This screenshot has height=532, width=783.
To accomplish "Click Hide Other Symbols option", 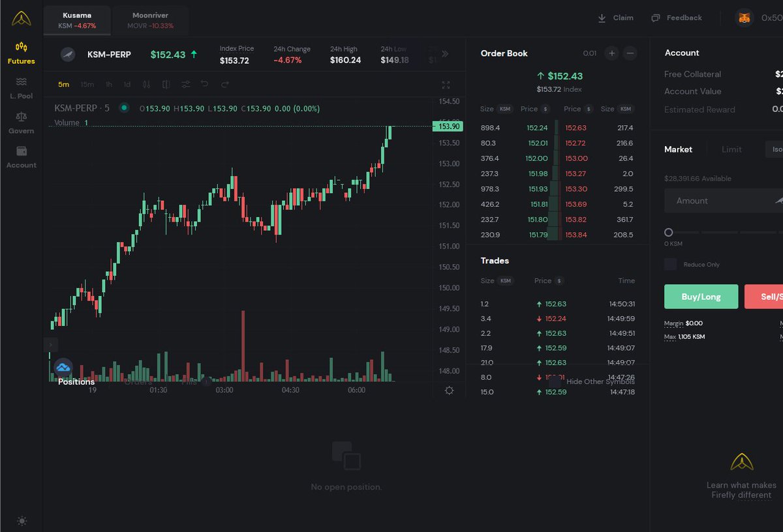I will tap(600, 381).
